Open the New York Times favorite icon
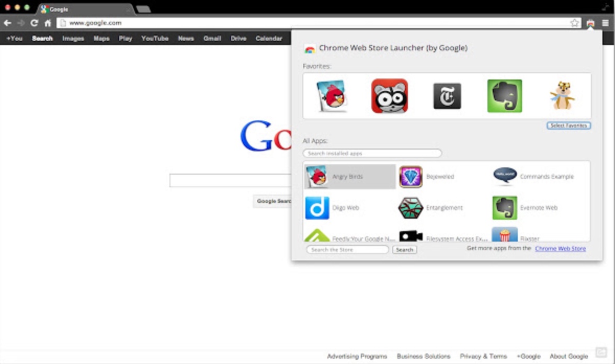This screenshot has height=364, width=615. click(447, 96)
